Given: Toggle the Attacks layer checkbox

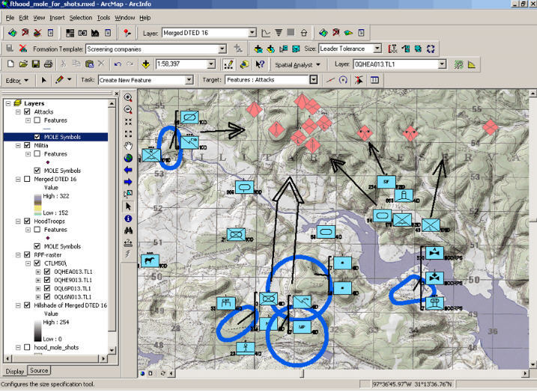Looking at the screenshot, I should pos(27,111).
